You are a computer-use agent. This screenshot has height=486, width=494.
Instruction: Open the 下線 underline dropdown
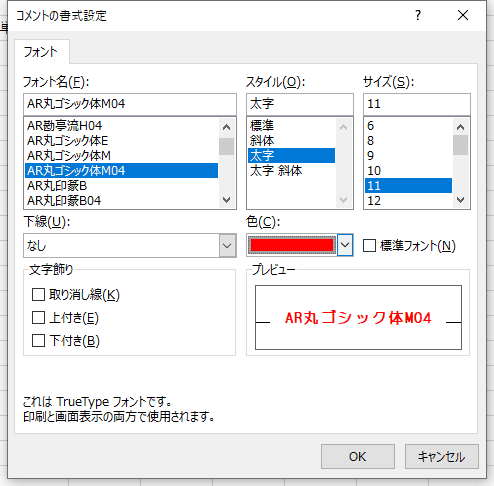pos(227,246)
